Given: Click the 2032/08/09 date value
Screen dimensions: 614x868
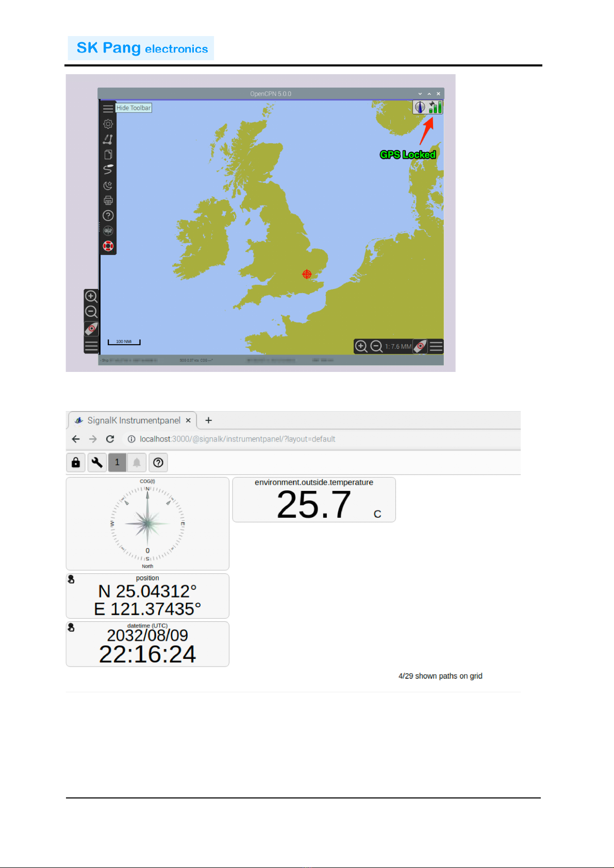Looking at the screenshot, I should pos(147,635).
